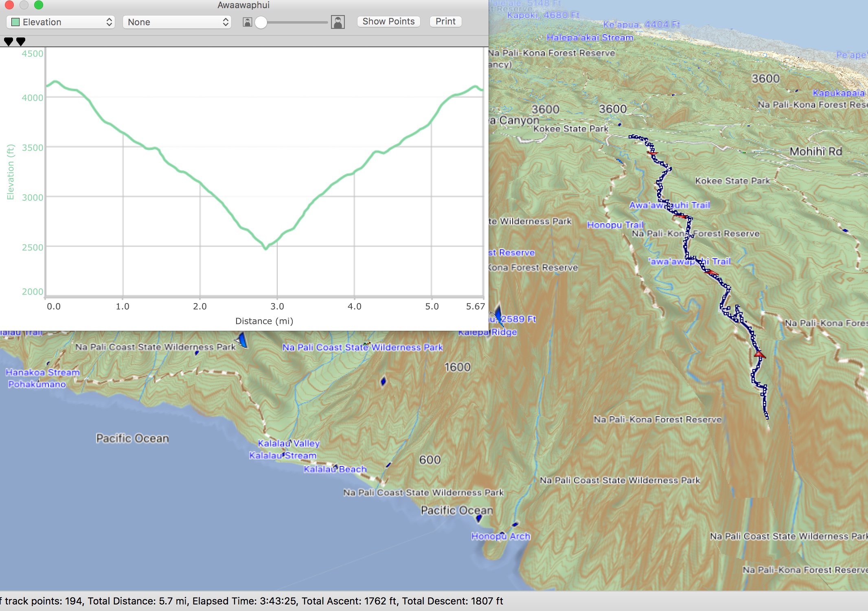Open the None secondary data dropdown

pyautogui.click(x=177, y=22)
